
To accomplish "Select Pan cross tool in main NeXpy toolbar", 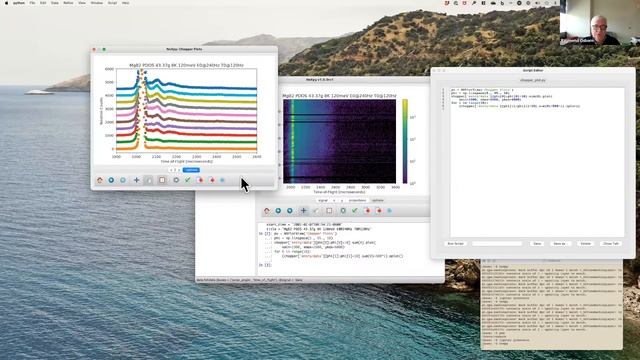I will tap(303, 211).
